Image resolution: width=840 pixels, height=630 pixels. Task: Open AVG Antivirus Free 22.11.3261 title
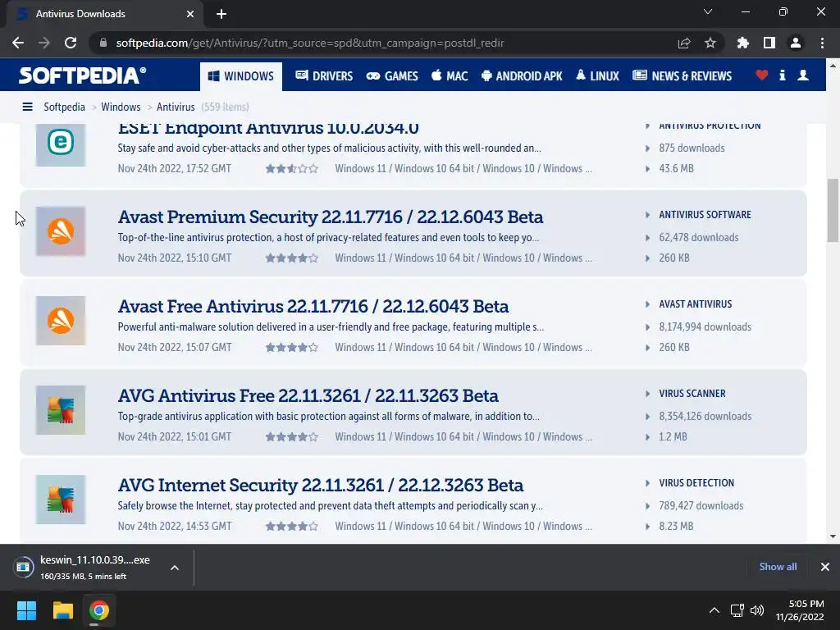tap(308, 396)
